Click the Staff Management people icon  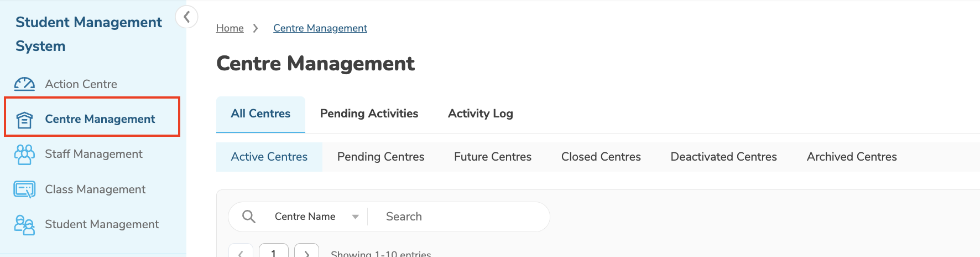click(24, 155)
